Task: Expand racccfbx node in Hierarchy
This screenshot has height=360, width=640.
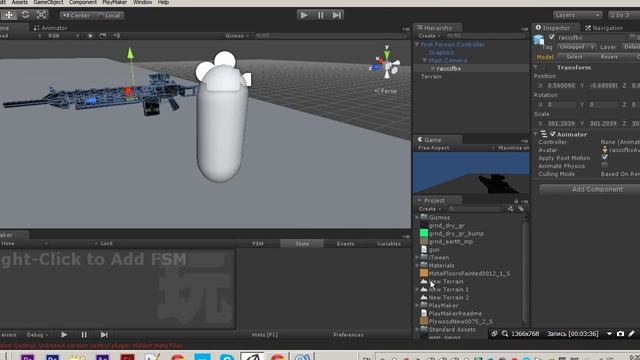Action: 433,69
